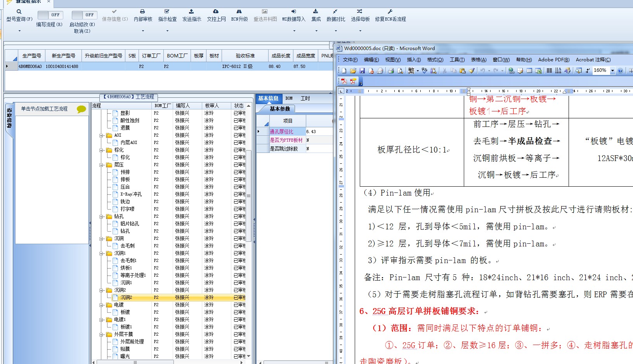Open the MI数据导入 dropdown arrow
This screenshot has height=364, width=633.
(293, 31)
